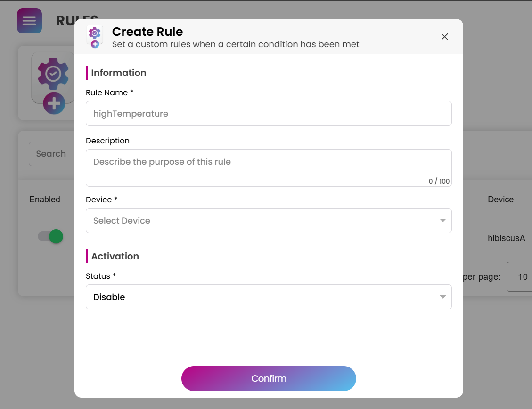Click into the Description text area
The width and height of the screenshot is (532, 409).
pyautogui.click(x=269, y=168)
